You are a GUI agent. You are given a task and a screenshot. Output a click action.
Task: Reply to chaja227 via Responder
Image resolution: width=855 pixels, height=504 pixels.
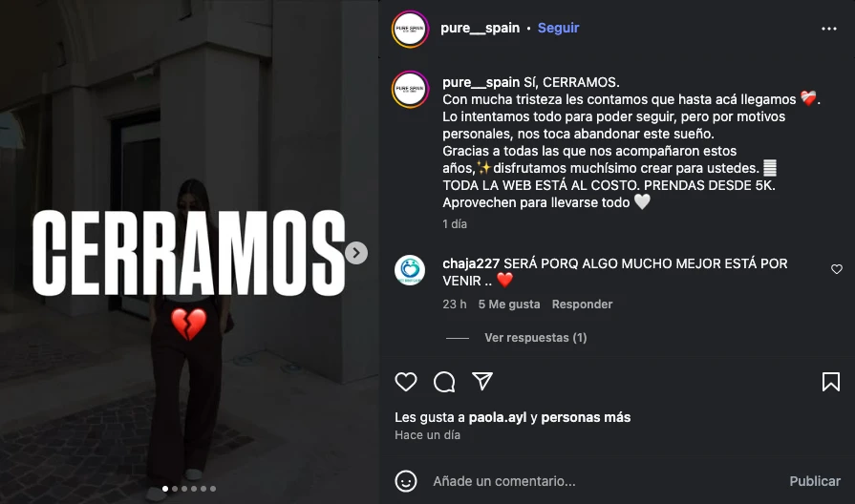(582, 304)
